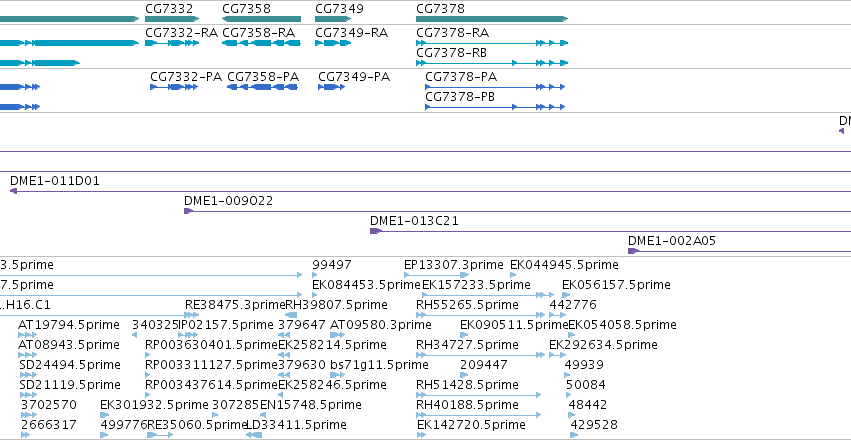Select protein CG7358-PA

pos(263,77)
